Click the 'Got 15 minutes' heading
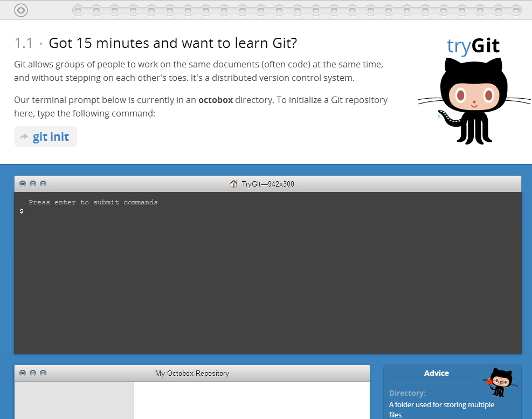This screenshot has width=532, height=419. click(x=172, y=43)
